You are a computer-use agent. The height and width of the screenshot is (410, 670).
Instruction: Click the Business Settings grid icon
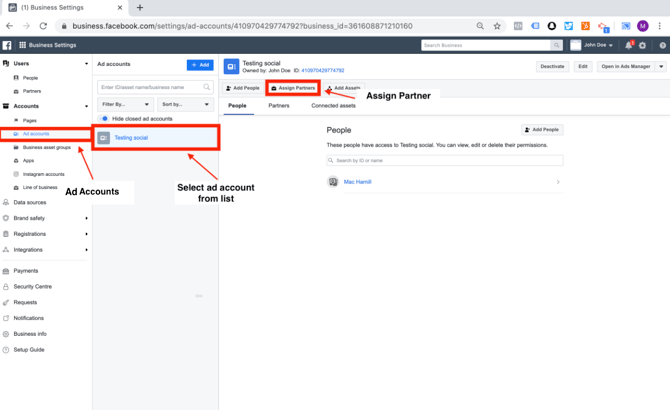23,45
